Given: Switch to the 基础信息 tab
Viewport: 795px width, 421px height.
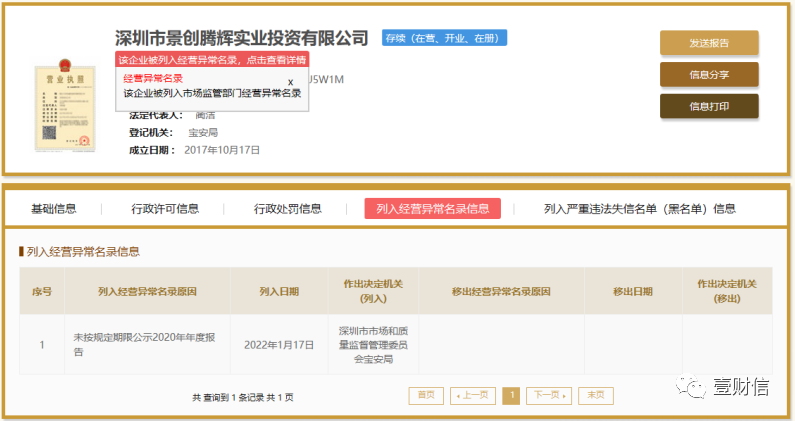Looking at the screenshot, I should pos(54,208).
